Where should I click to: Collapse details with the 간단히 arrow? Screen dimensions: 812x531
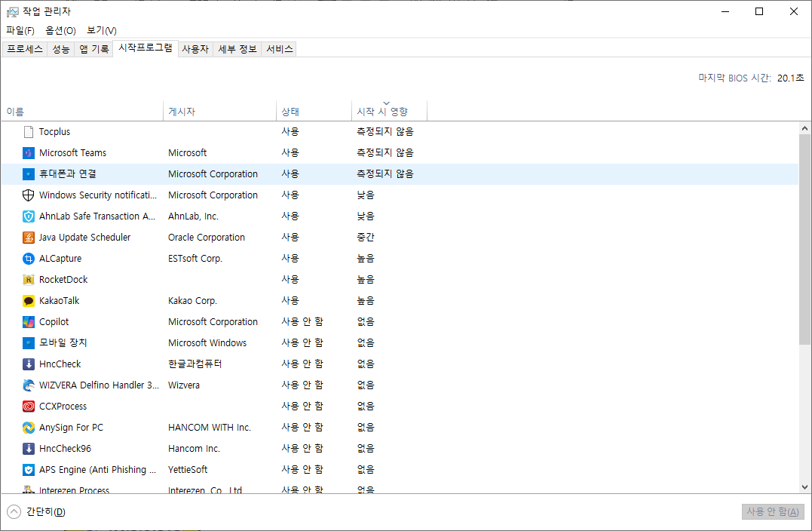pyautogui.click(x=14, y=512)
